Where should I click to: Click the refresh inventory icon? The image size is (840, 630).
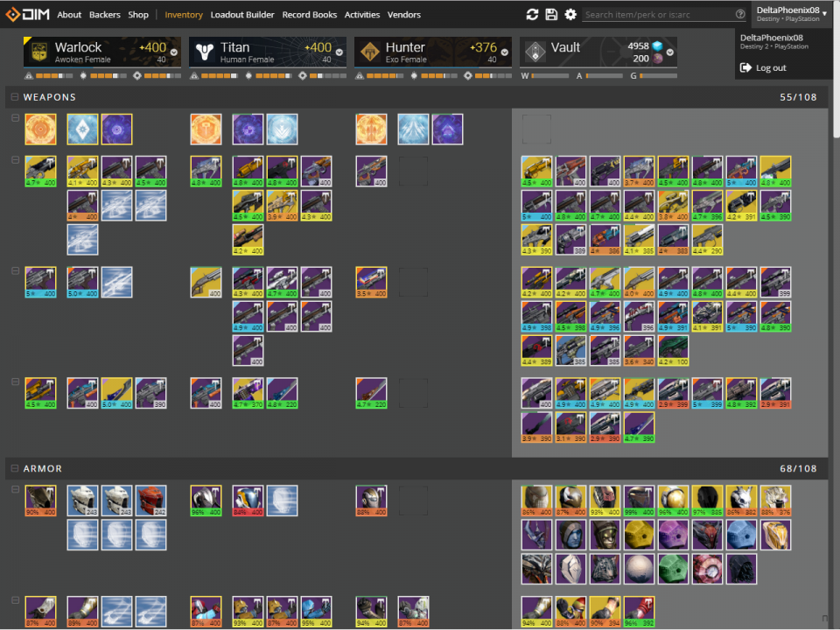point(532,14)
